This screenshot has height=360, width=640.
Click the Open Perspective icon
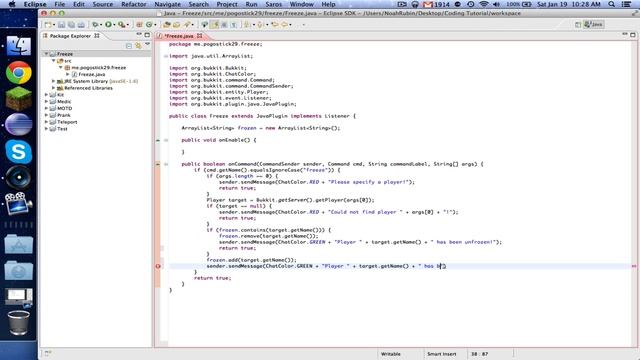(578, 24)
